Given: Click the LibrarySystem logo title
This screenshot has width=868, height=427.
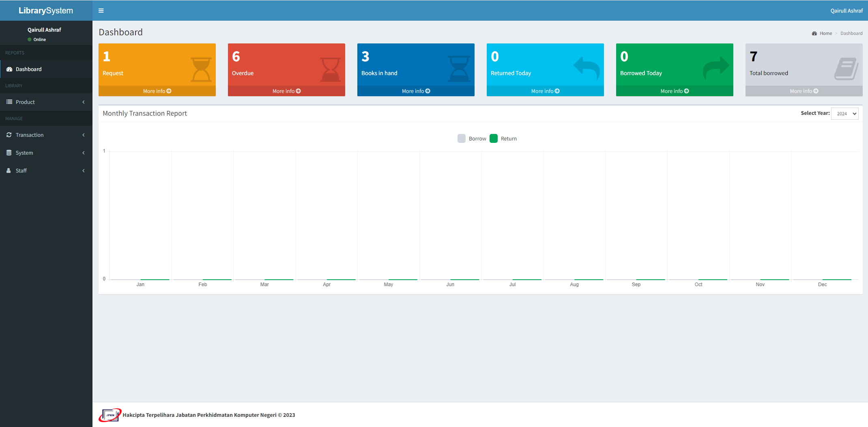Looking at the screenshot, I should pos(46,11).
